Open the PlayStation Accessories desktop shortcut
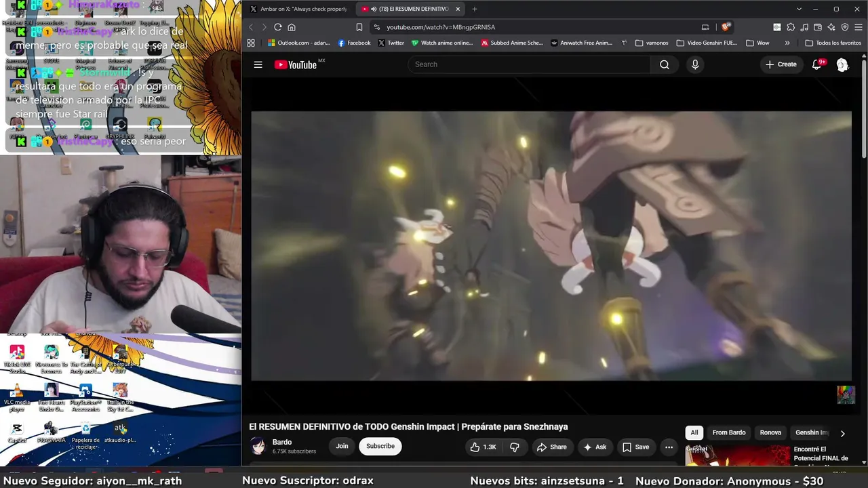 85,398
